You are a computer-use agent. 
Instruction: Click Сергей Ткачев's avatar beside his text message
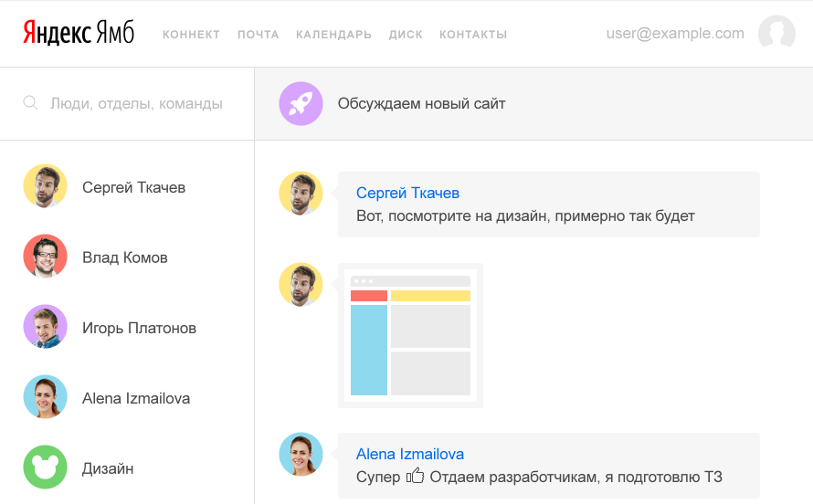click(301, 194)
